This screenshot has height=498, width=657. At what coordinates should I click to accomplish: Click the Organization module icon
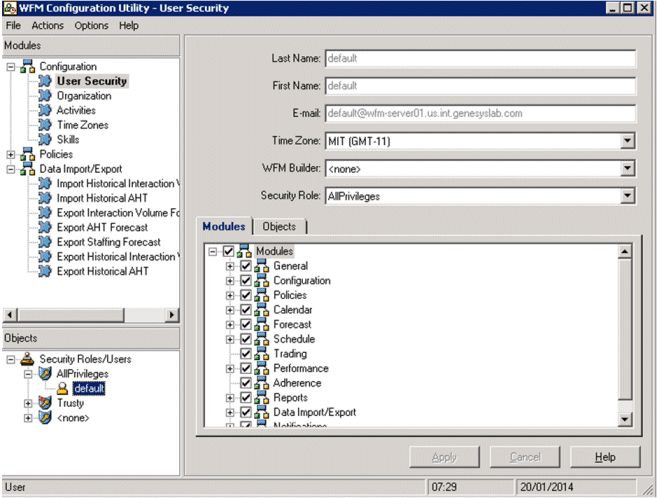pyautogui.click(x=45, y=96)
